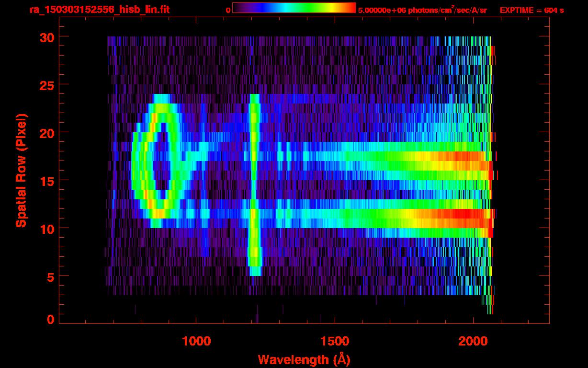Screen dimensions: 588x368
Task: Click the 1000 wavelength tick label
Action: pos(196,341)
